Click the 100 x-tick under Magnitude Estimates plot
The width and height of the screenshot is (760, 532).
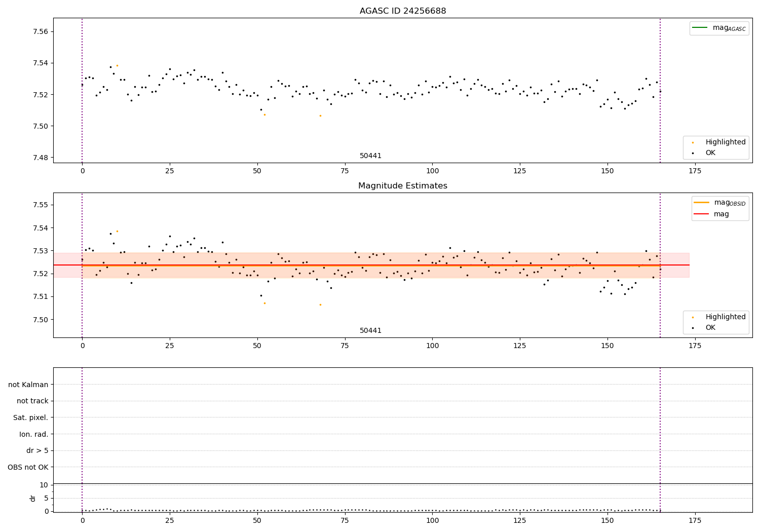(432, 346)
